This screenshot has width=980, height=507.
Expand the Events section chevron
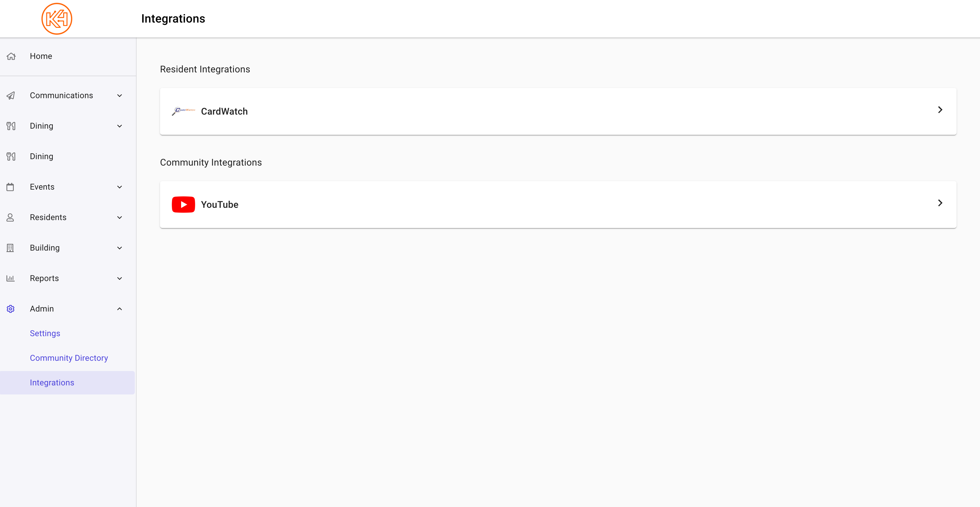tap(120, 187)
